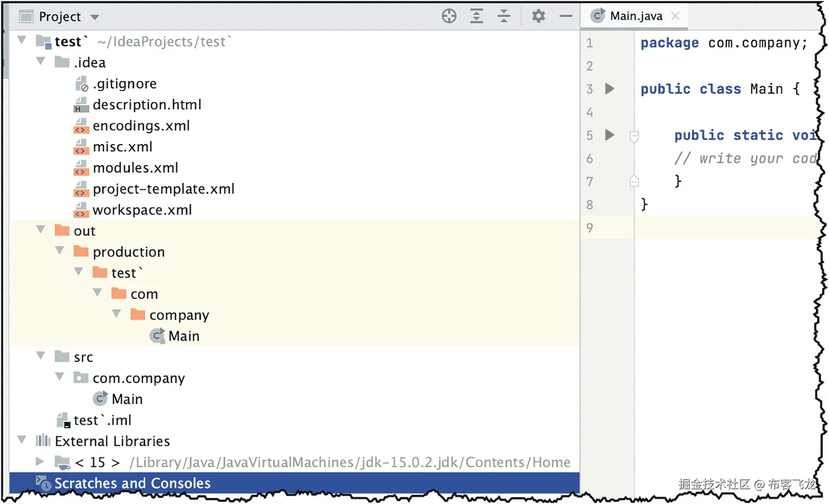Close the Main.java tab
Viewport: 829px width, 504px height.
tap(675, 16)
